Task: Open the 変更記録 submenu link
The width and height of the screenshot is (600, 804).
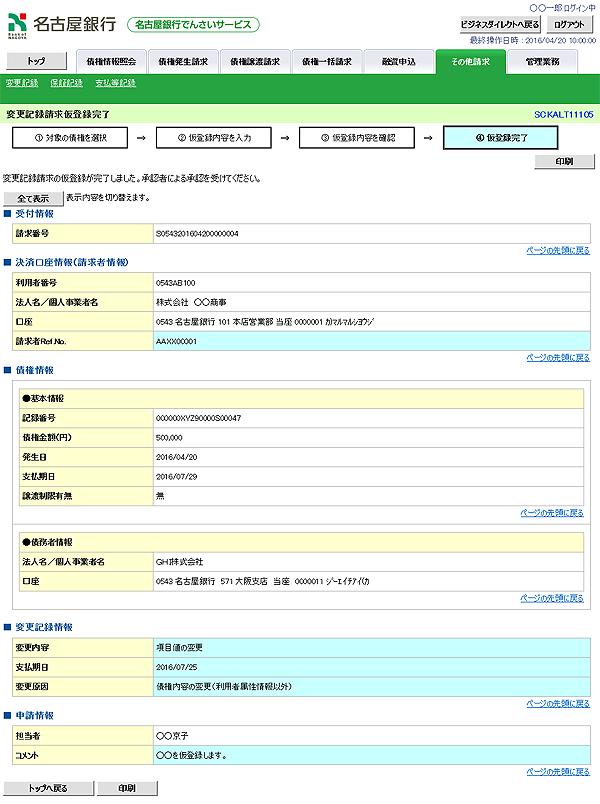Action: (22, 83)
